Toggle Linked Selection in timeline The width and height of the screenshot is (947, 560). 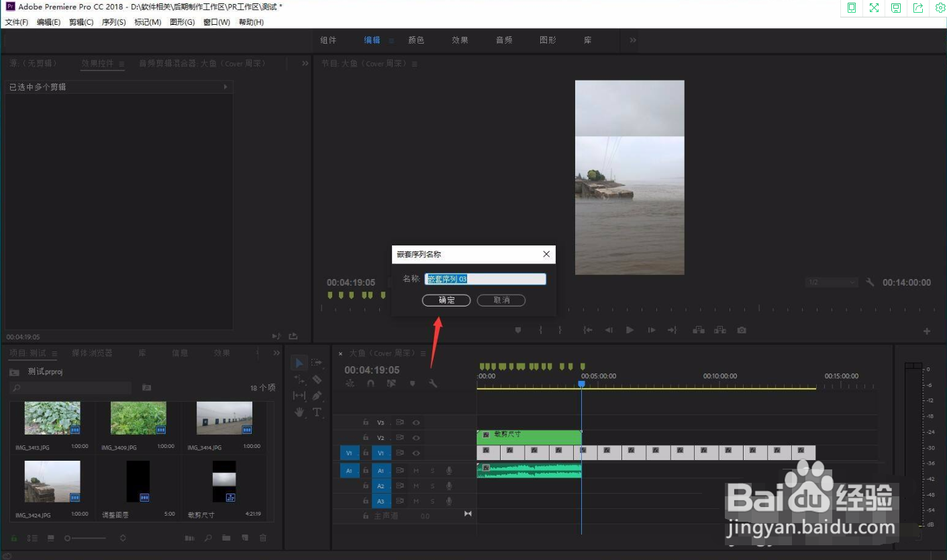[x=391, y=384]
